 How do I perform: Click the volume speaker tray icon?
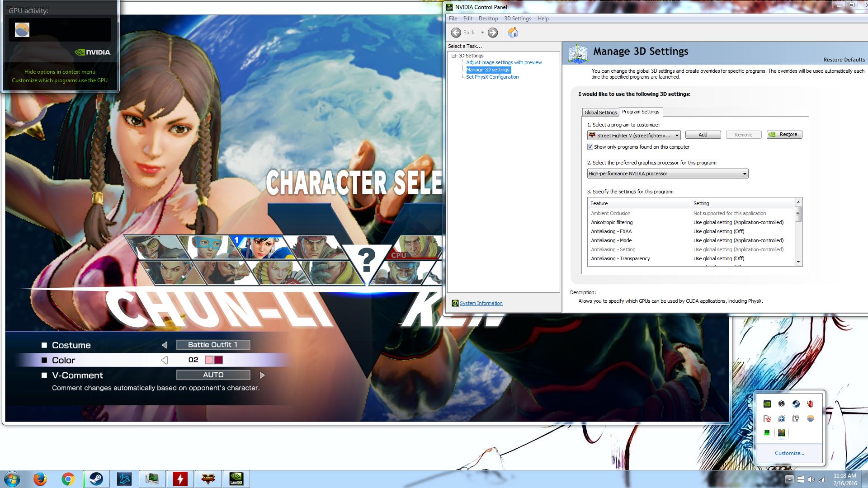tap(811, 479)
